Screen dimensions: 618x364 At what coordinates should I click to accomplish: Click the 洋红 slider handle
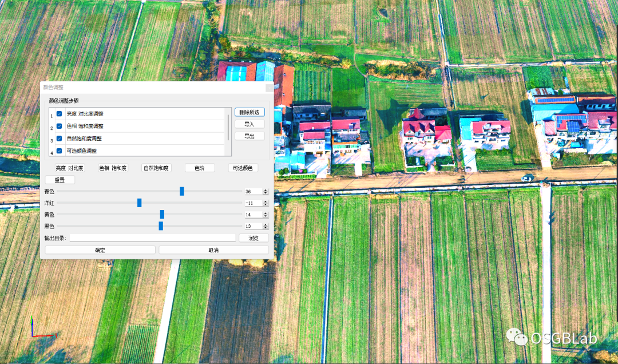[139, 203]
